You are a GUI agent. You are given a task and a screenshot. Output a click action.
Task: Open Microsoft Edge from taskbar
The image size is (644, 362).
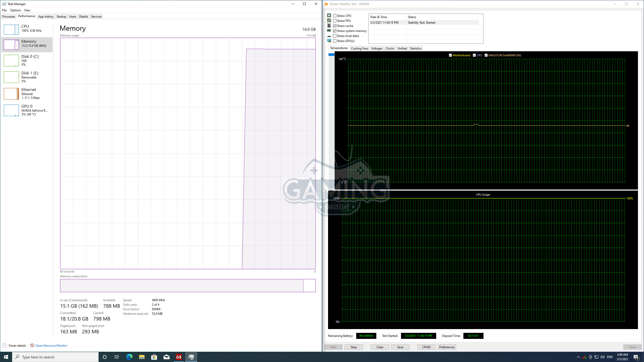(129, 357)
